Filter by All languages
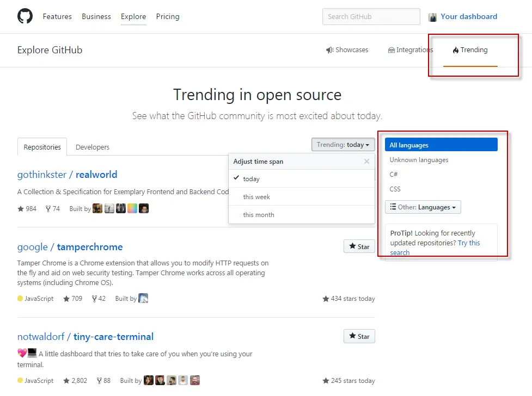 (441, 145)
